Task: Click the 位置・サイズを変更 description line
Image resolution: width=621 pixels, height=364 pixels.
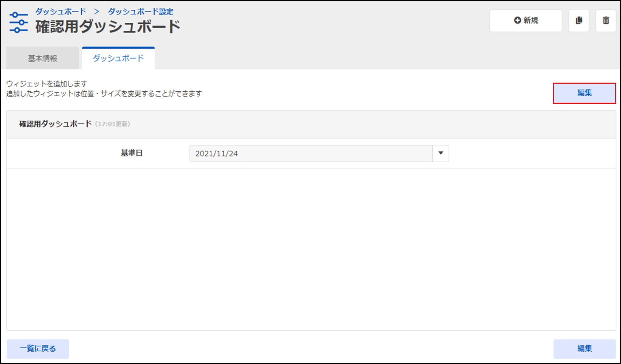Action: pos(104,94)
